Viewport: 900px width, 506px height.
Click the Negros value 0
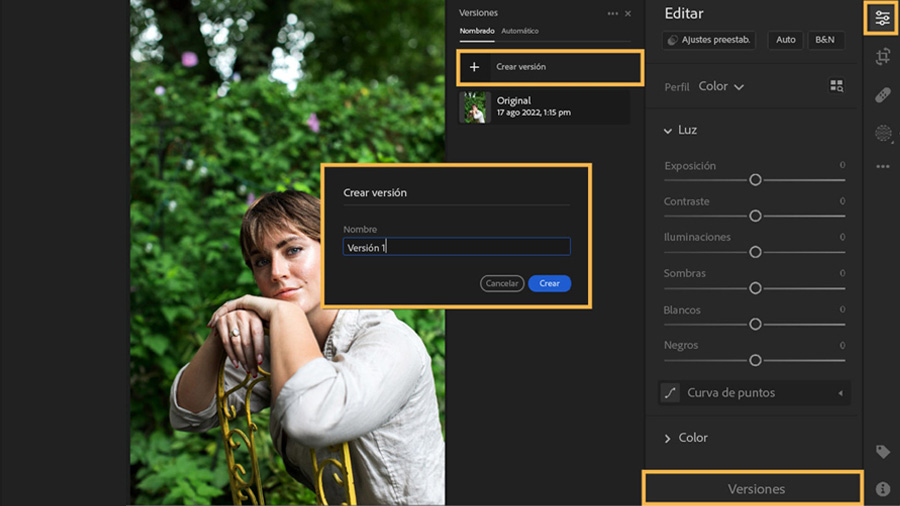pyautogui.click(x=842, y=345)
